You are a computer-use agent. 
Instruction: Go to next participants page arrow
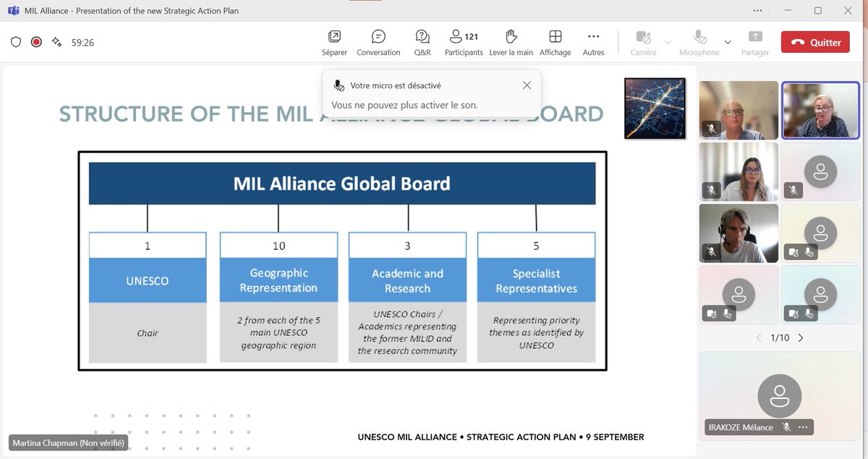801,338
